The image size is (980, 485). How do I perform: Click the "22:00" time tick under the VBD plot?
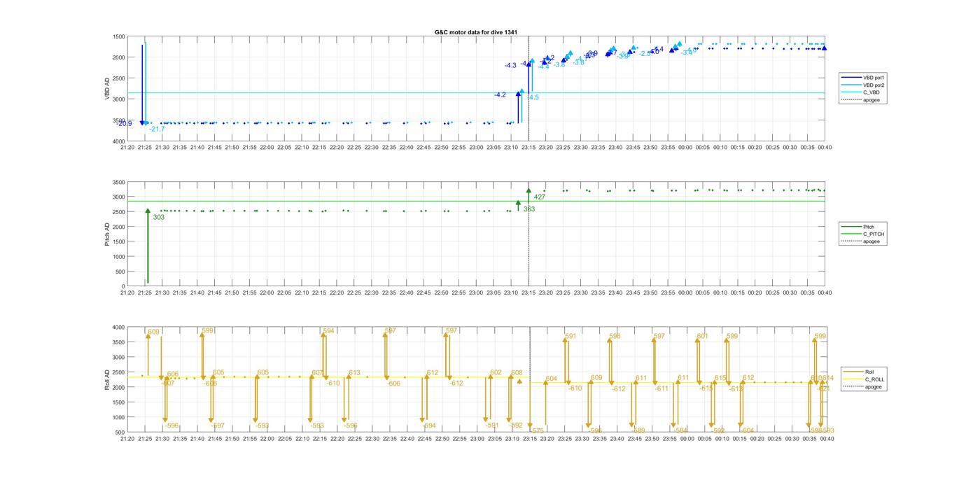pyautogui.click(x=267, y=148)
